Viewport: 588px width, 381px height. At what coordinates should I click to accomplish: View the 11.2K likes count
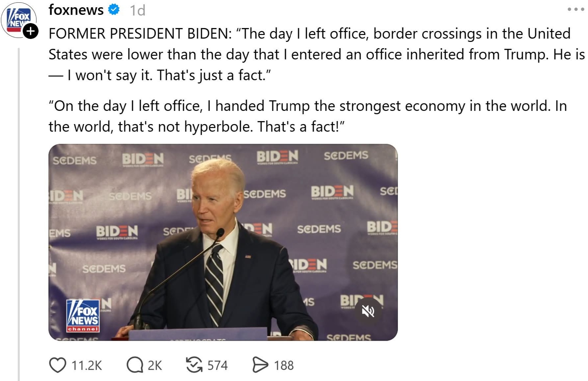pyautogui.click(x=87, y=365)
